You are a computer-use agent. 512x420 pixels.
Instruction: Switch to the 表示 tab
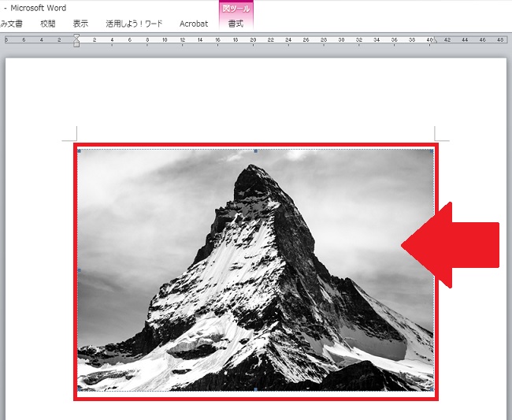(80, 24)
